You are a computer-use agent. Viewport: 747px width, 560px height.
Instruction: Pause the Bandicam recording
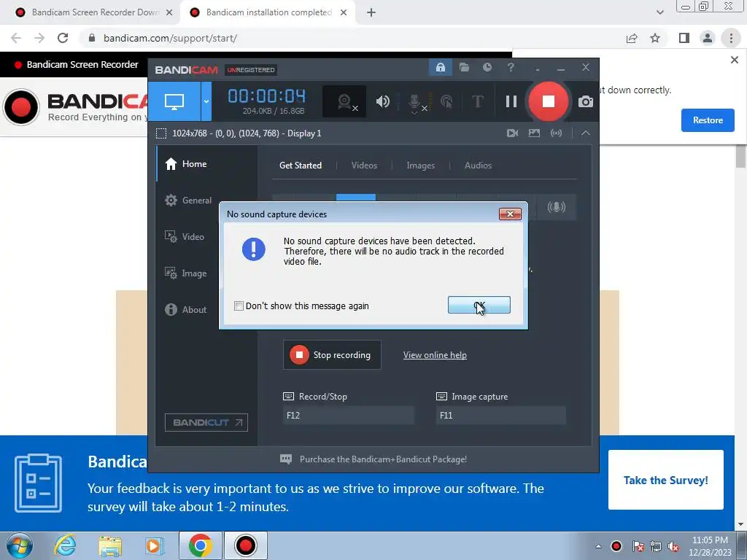pyautogui.click(x=511, y=101)
